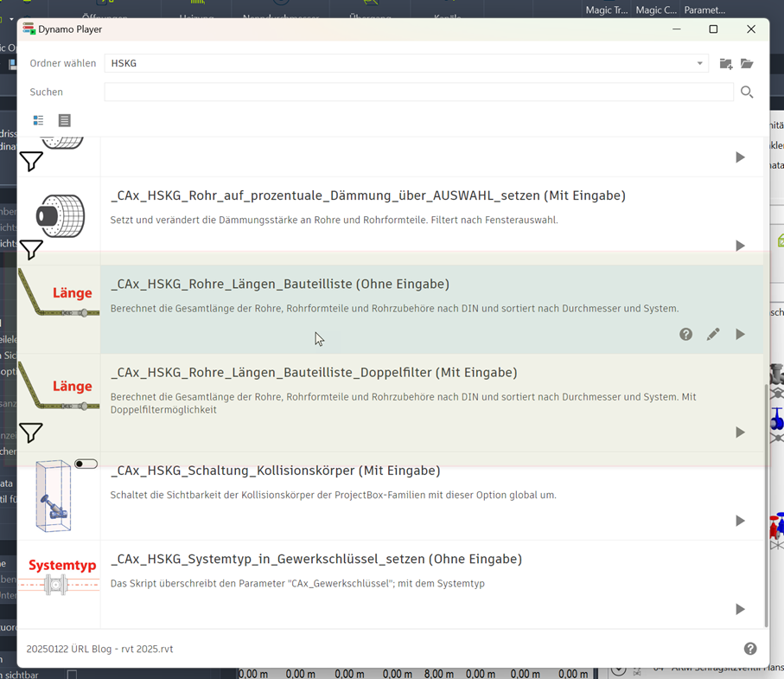Viewport: 784px width, 679px height.
Task: Open the add folder icon
Action: [725, 64]
